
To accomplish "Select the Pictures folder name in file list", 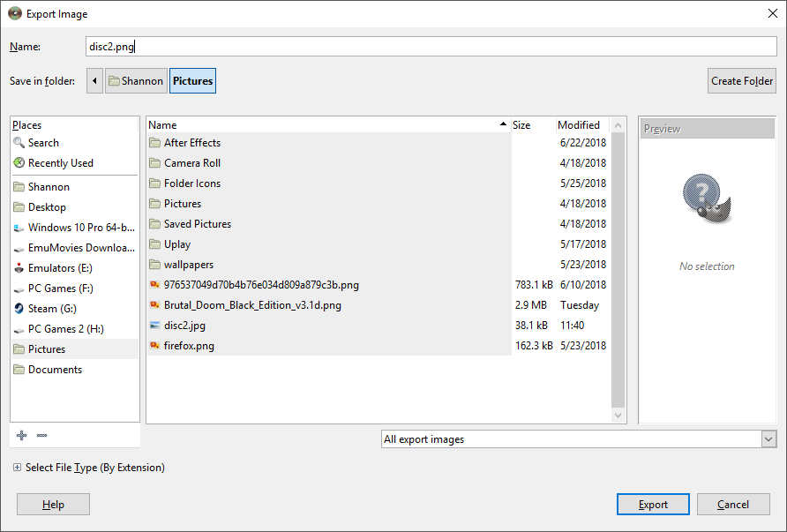I will (183, 203).
